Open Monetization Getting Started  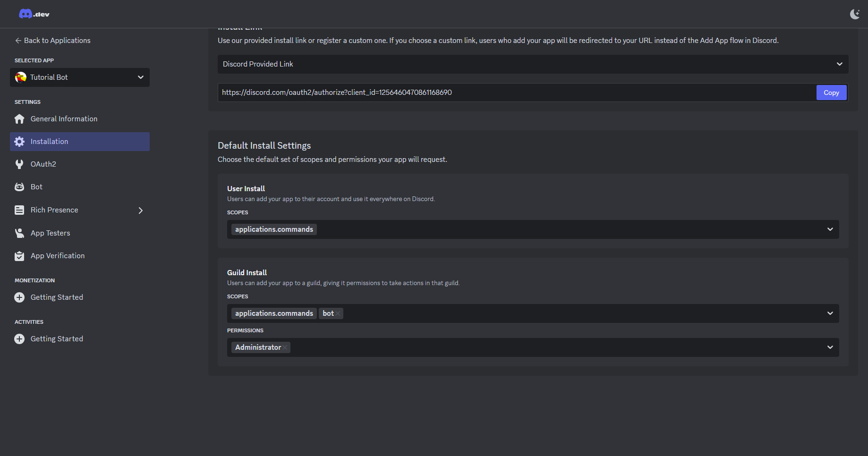tap(57, 297)
